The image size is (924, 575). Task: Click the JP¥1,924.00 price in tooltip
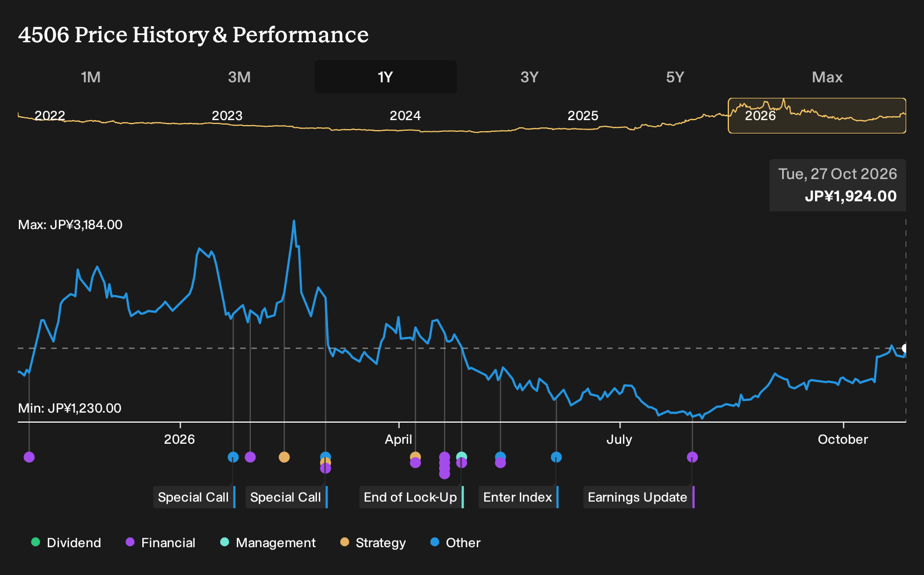point(851,196)
